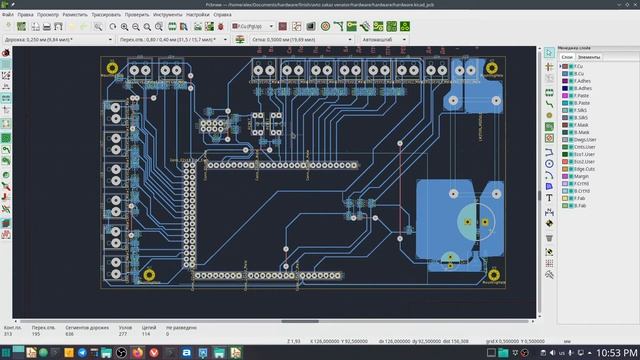Viewport: 640px width, 360px height.
Task: Switch to the Элементы tab
Action: click(x=589, y=57)
